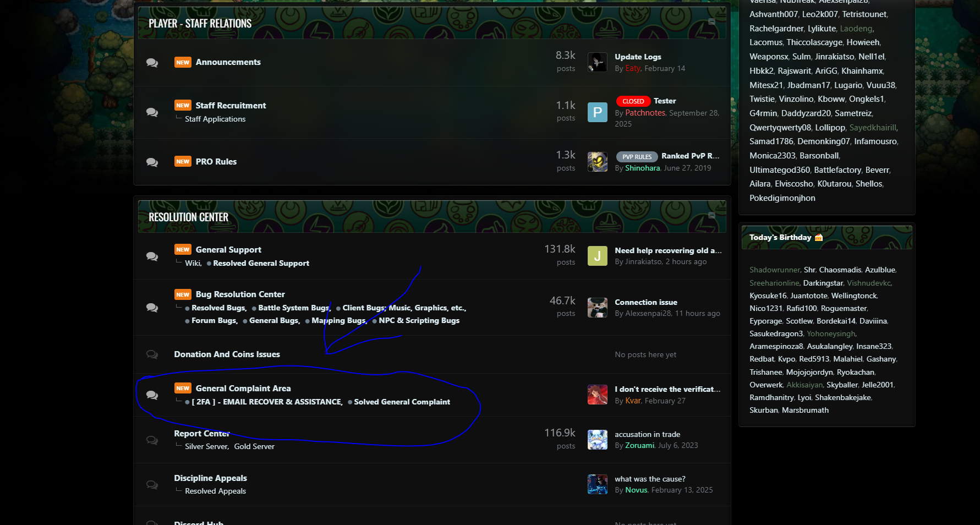Screen dimensions: 980x525
Task: Open the Gold Server report subforum
Action: tap(254, 446)
